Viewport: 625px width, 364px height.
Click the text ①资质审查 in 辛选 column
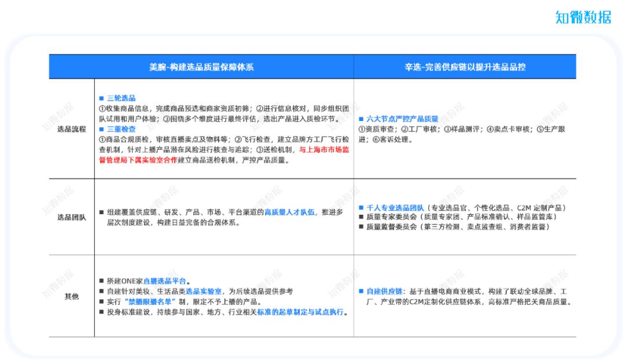pos(377,129)
